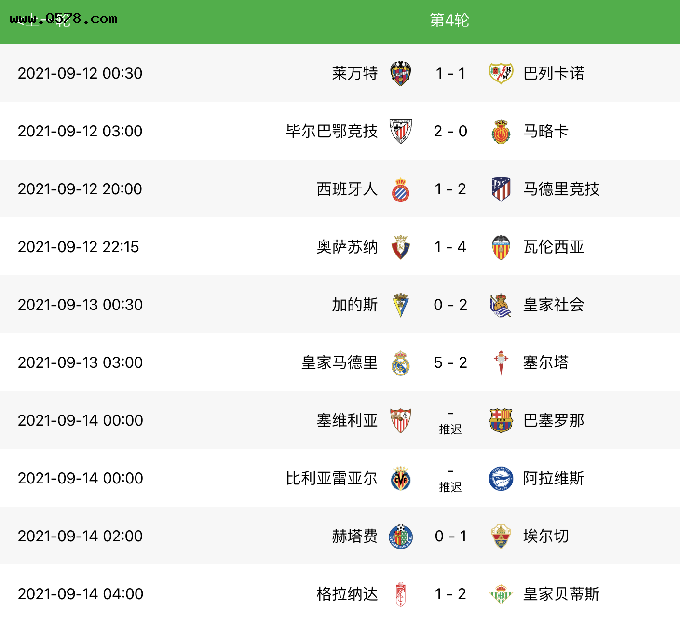Open the postponed 塞维利亚 match status
680x618 pixels.
click(x=451, y=422)
